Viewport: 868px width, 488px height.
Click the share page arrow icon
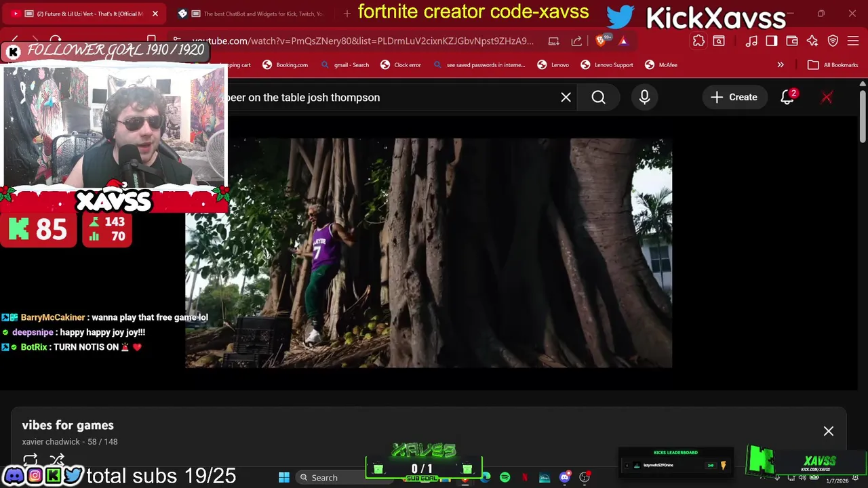pyautogui.click(x=576, y=41)
